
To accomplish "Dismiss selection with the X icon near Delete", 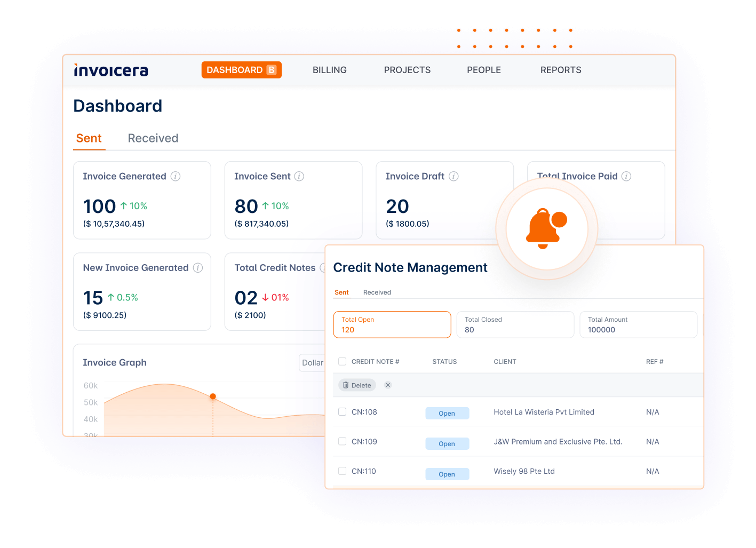I will (388, 385).
